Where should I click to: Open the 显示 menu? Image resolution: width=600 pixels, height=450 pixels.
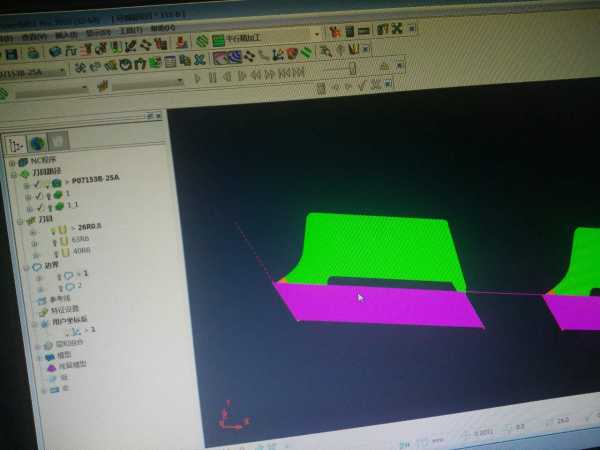(98, 33)
